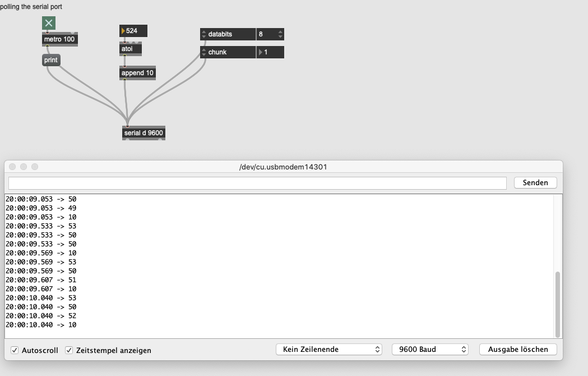Click the comment polling the serial port
The width and height of the screenshot is (588, 376).
tap(31, 7)
